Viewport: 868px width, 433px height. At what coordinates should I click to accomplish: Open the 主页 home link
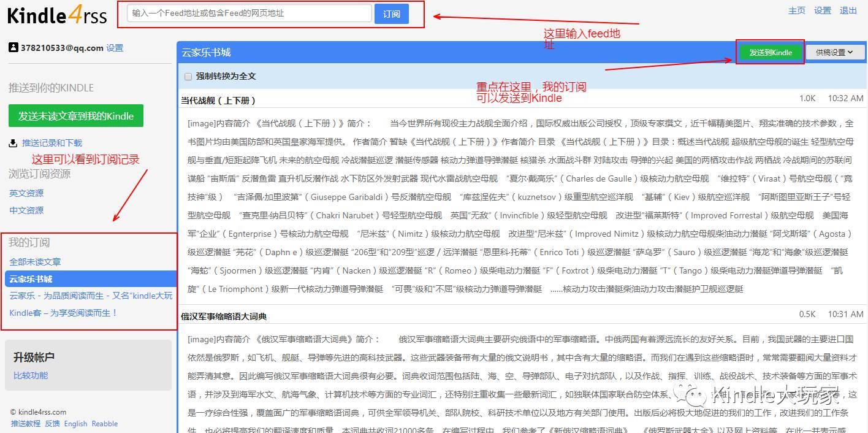click(x=797, y=10)
